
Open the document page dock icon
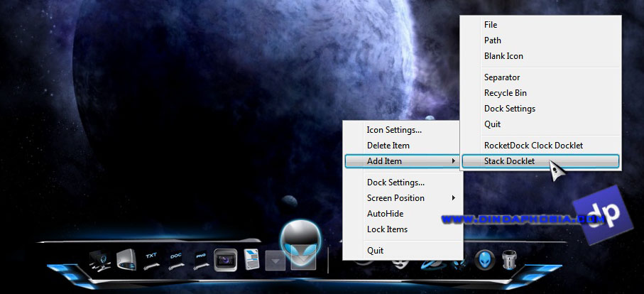coord(252,259)
